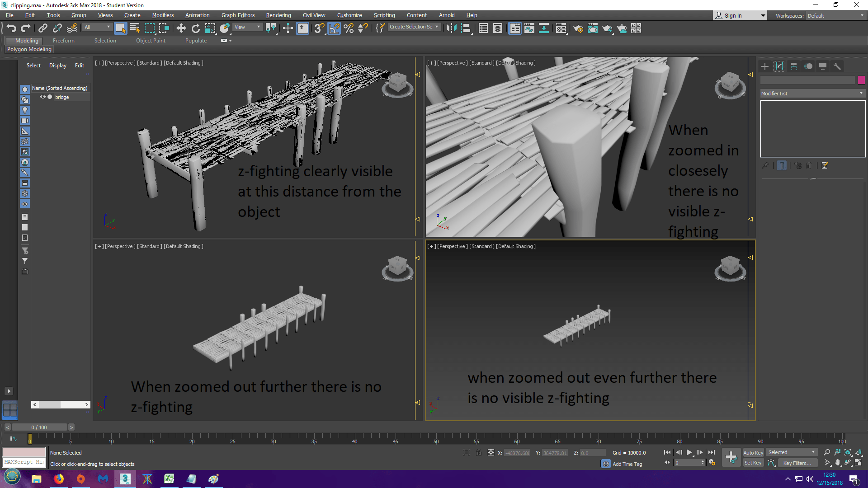Image resolution: width=868 pixels, height=488 pixels.
Task: Expand the Modifier List dropdown
Action: pyautogui.click(x=812, y=94)
